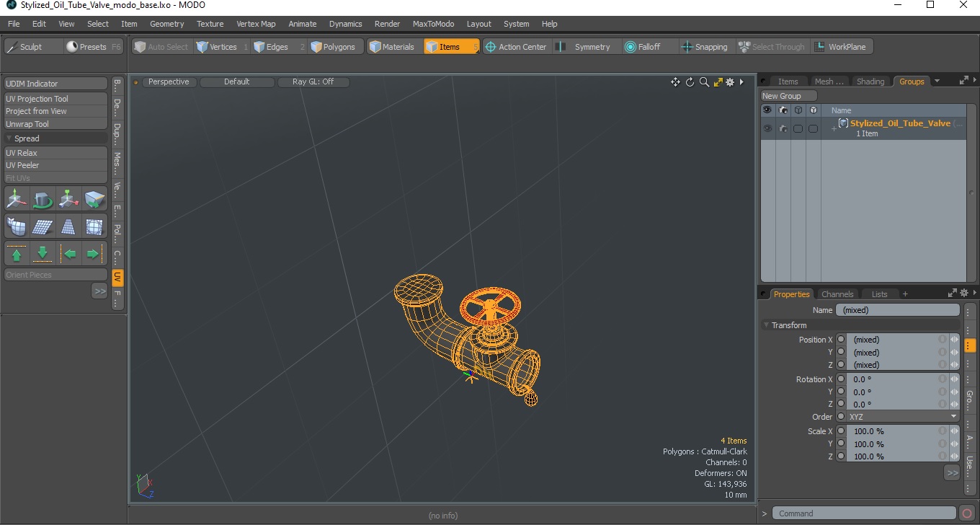Open the Geometry menu
Viewport: 980px width, 525px height.
pos(167,24)
